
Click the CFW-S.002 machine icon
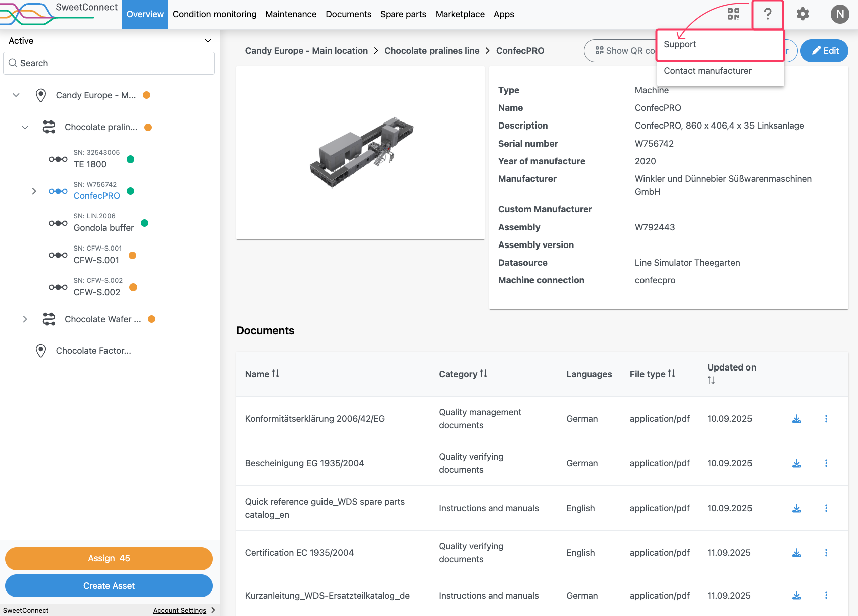(58, 287)
